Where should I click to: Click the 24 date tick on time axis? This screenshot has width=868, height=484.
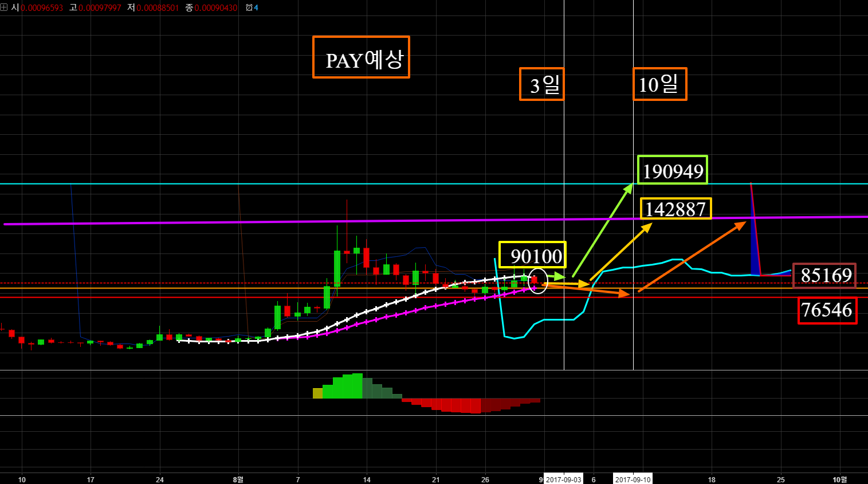(x=160, y=479)
